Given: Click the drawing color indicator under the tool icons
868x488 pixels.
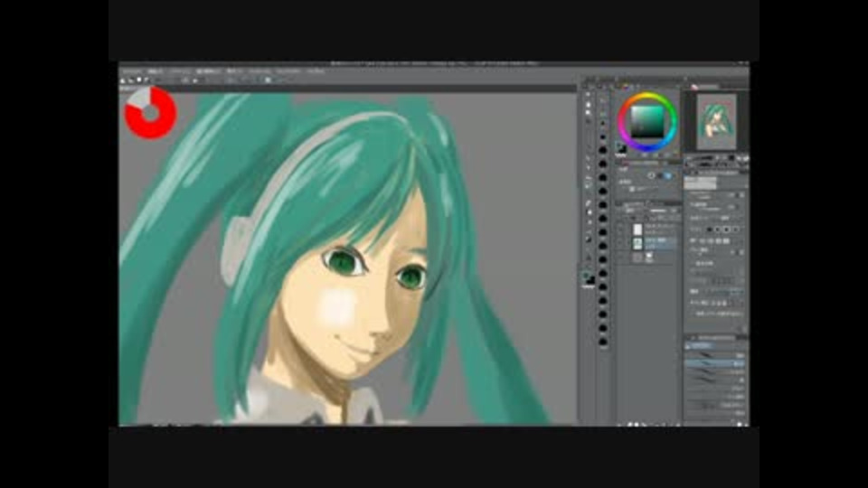Looking at the screenshot, I should tap(589, 277).
